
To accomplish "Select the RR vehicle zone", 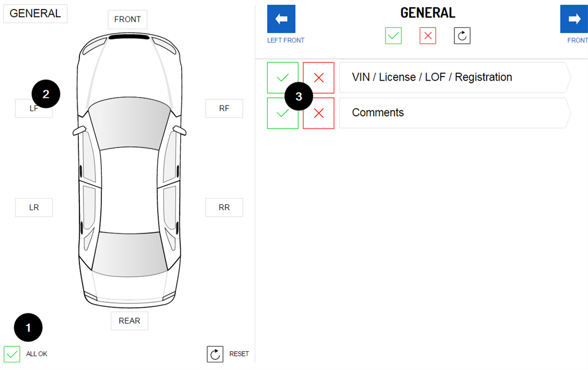I will pos(224,207).
